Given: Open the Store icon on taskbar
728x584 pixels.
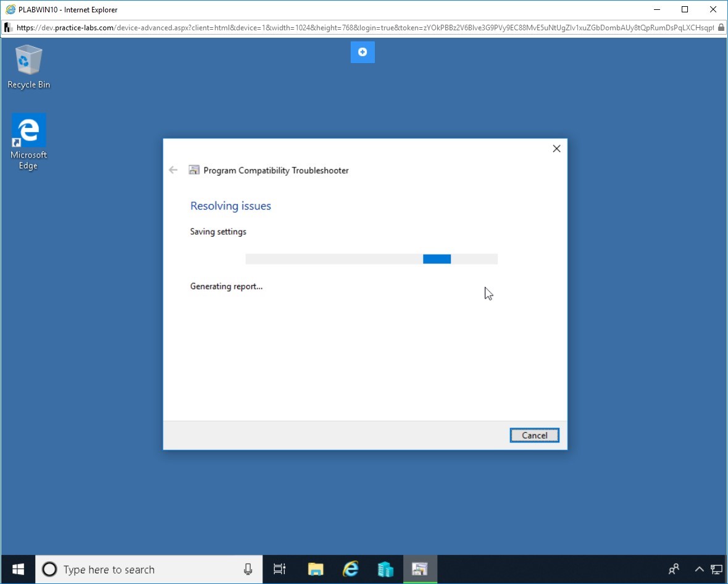Looking at the screenshot, I should 385,569.
